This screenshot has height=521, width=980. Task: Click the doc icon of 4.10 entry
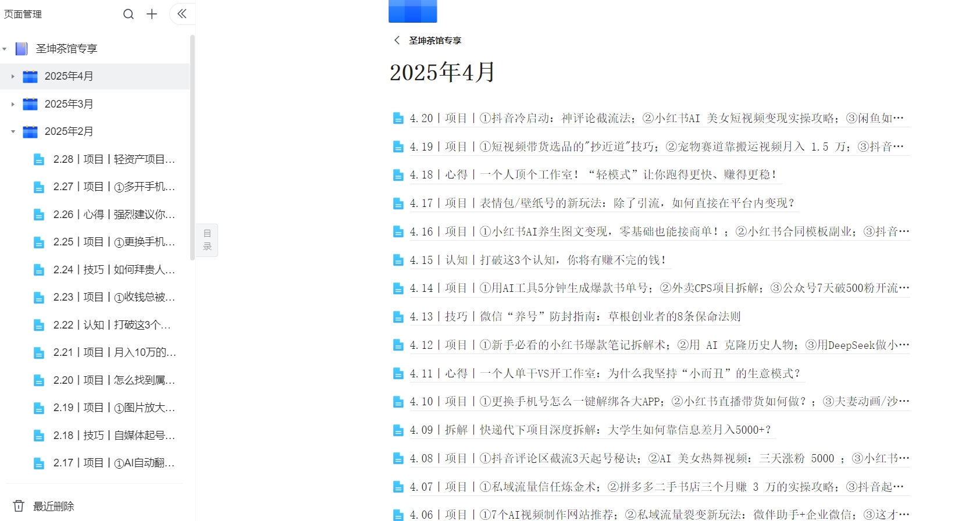click(x=398, y=402)
